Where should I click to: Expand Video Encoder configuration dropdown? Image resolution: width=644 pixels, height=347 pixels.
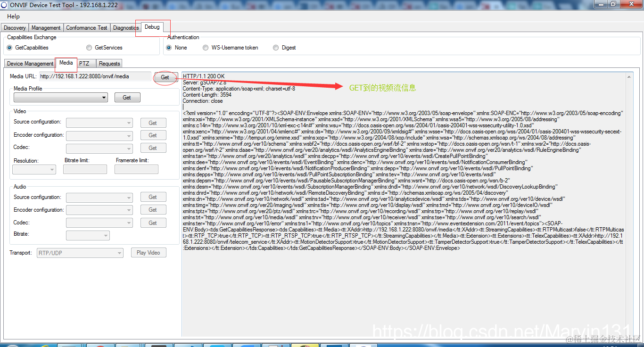tap(99, 136)
